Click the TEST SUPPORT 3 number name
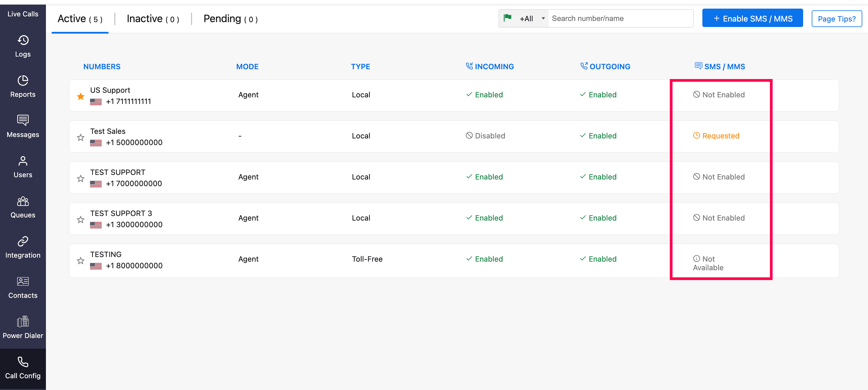 pyautogui.click(x=121, y=213)
